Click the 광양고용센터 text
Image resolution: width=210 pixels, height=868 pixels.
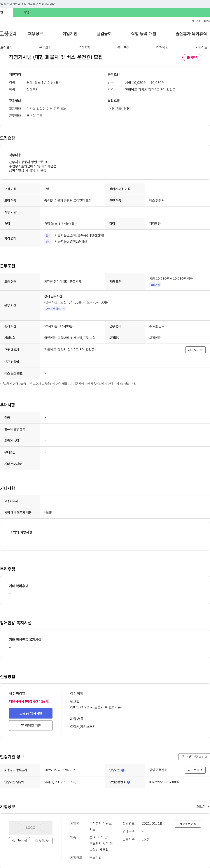point(158,770)
